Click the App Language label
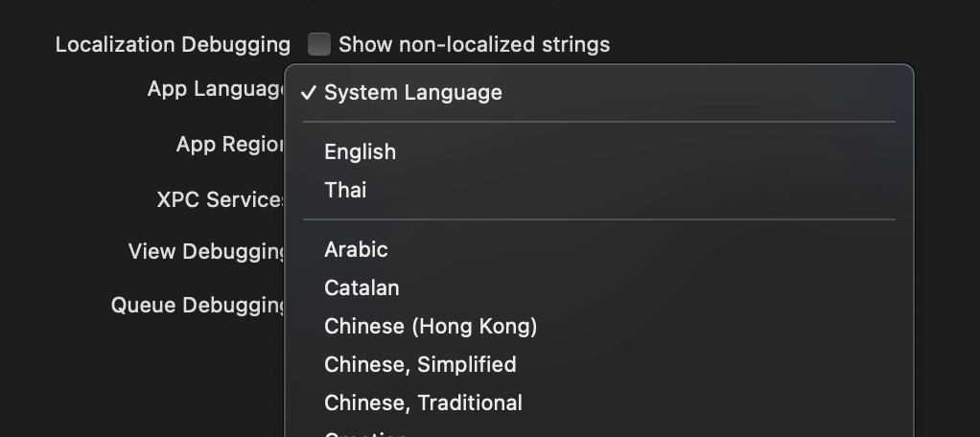 [217, 89]
